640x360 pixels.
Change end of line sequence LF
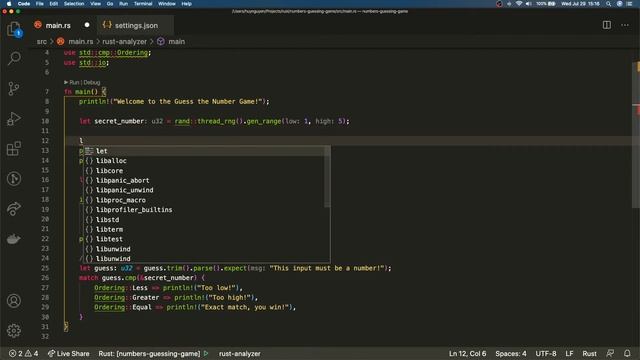pyautogui.click(x=569, y=353)
